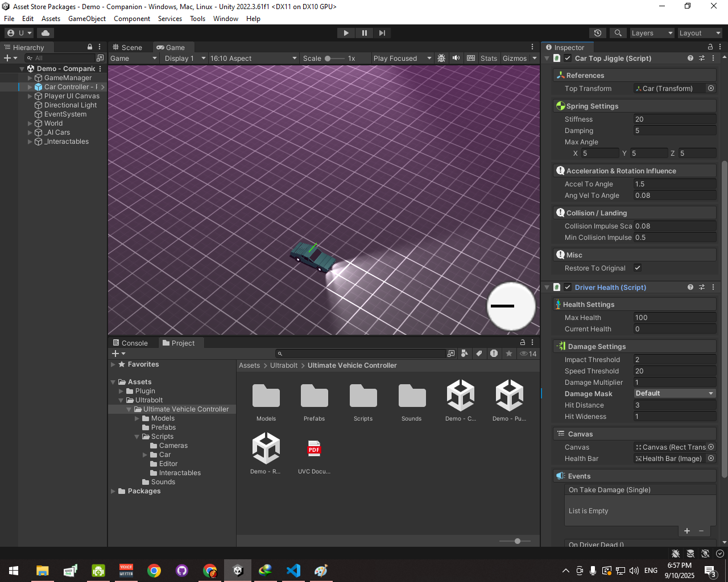728x582 pixels.
Task: Lock the Project panel
Action: 523,342
